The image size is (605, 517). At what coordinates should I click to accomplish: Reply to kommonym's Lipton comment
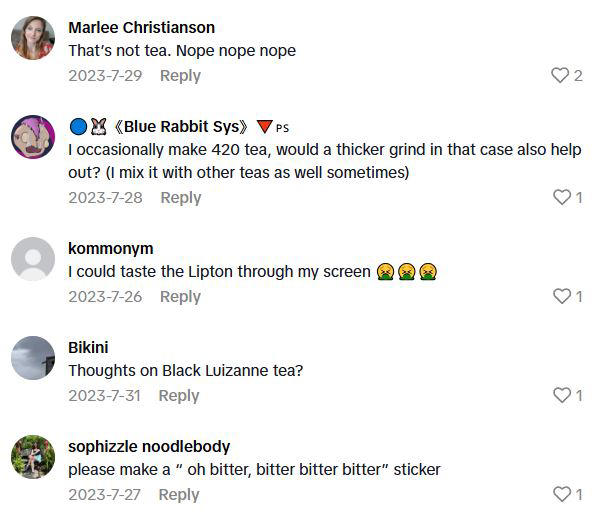point(180,297)
